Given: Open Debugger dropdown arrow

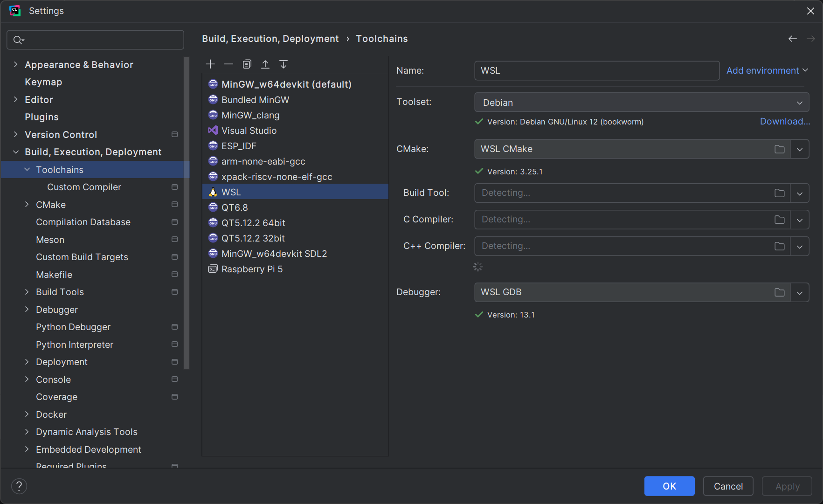Looking at the screenshot, I should click(x=800, y=292).
